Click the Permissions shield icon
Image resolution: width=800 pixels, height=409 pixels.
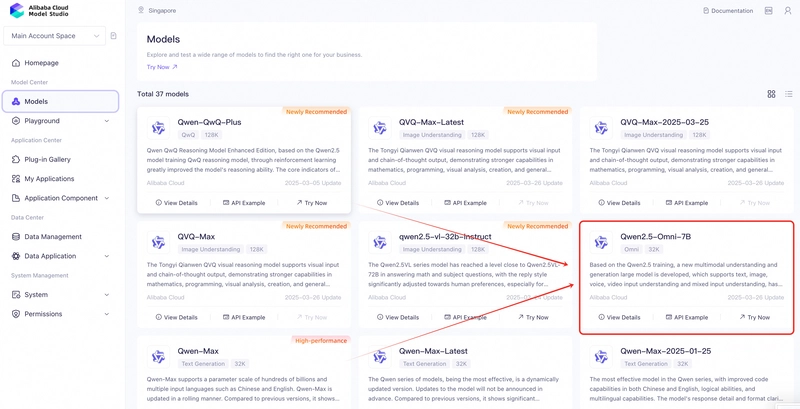(15, 314)
